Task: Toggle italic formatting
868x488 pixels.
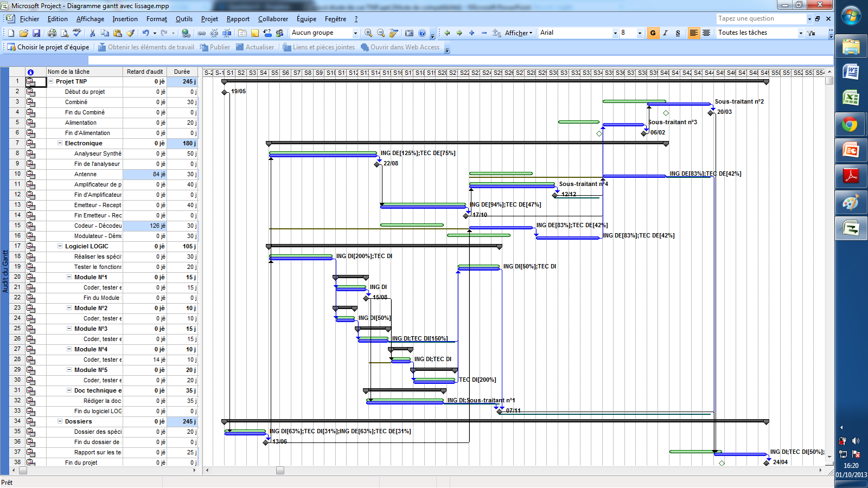Action: [x=665, y=33]
